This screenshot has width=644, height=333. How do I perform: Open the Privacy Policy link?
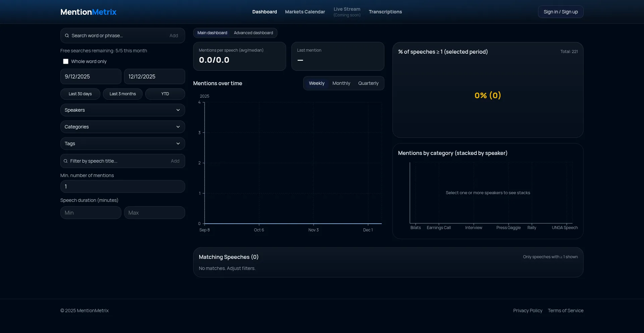point(527,311)
